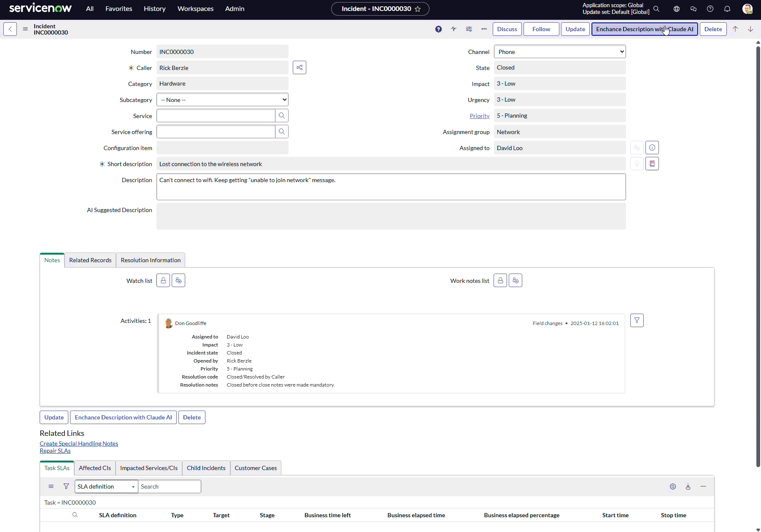Open Task SLAs list menu icon
This screenshot has width=761, height=532.
click(51, 486)
